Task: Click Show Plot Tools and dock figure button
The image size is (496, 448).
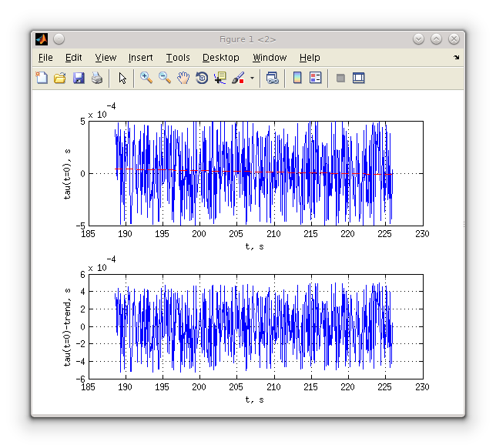Action: (x=358, y=78)
